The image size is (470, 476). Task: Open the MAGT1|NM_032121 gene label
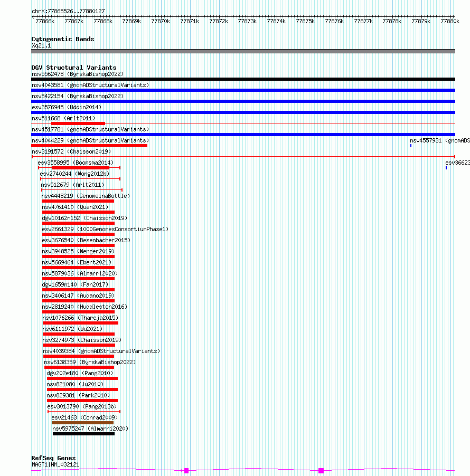coord(55,464)
